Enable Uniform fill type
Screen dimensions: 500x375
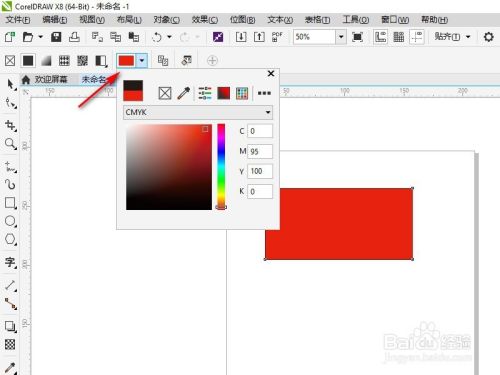coord(28,61)
